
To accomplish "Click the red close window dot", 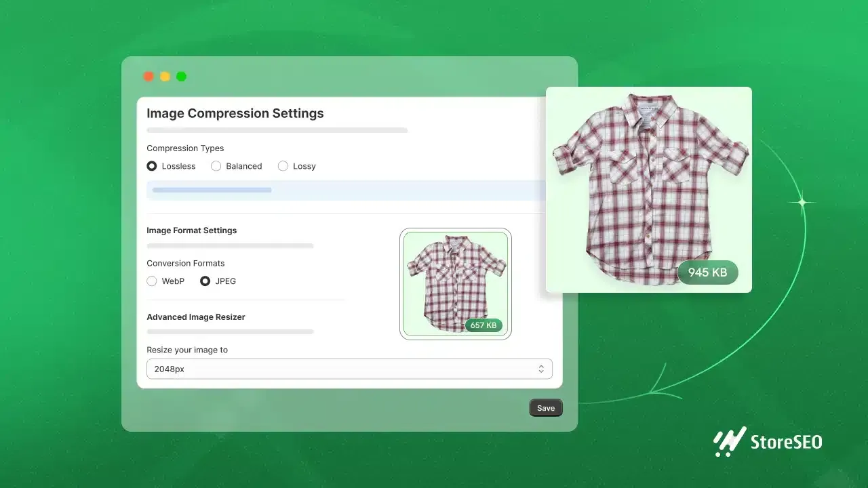I will pyautogui.click(x=149, y=77).
